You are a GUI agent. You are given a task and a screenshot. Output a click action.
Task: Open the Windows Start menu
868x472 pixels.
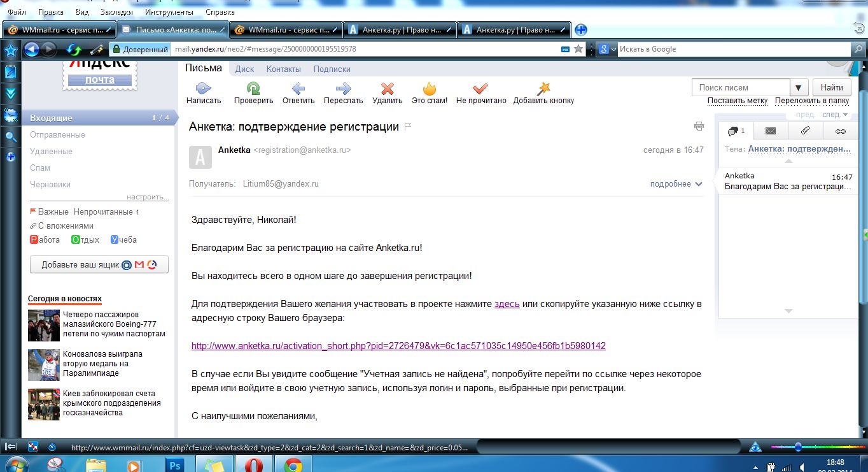click(15, 465)
